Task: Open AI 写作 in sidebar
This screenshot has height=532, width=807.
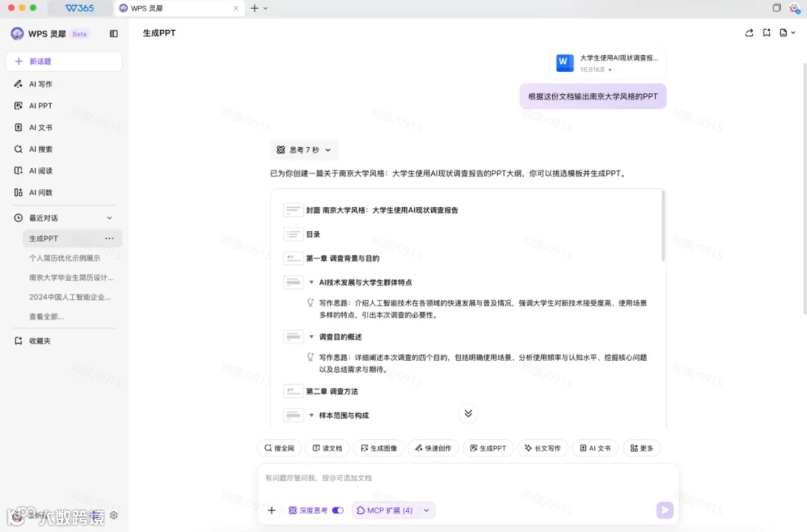Action: [40, 84]
